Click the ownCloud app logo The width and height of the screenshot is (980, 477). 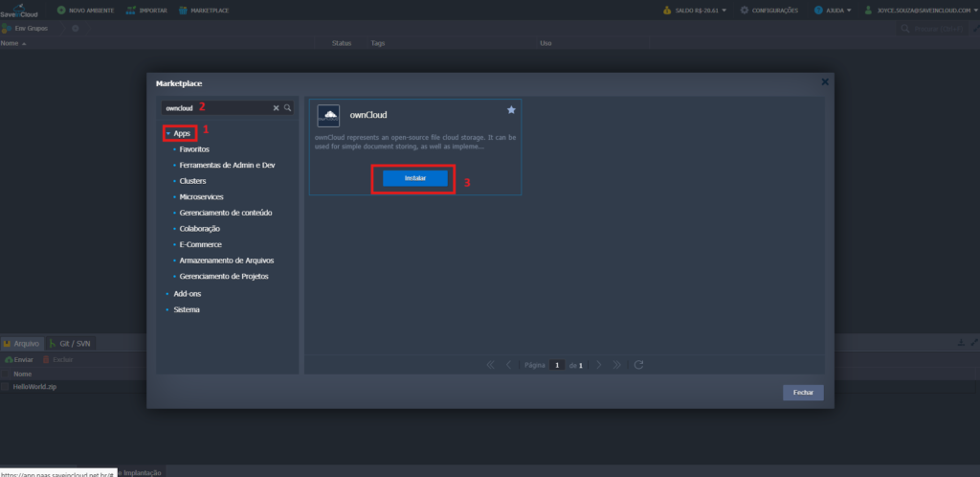(328, 116)
